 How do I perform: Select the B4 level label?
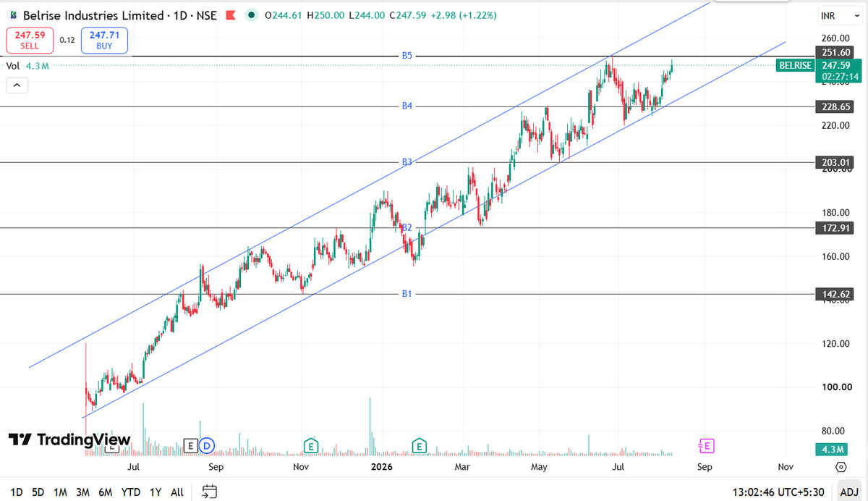(x=407, y=106)
